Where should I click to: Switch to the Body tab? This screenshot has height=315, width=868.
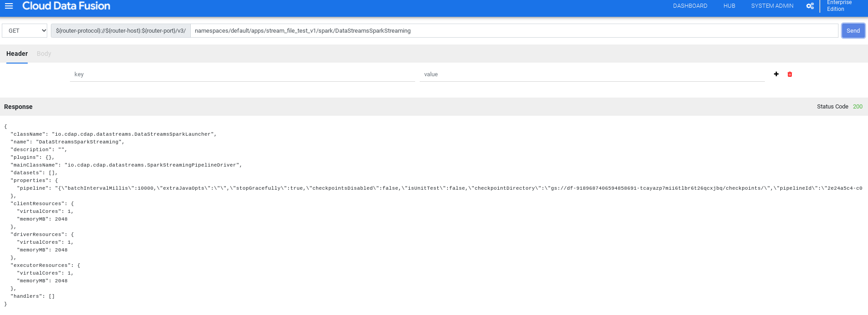coord(44,54)
